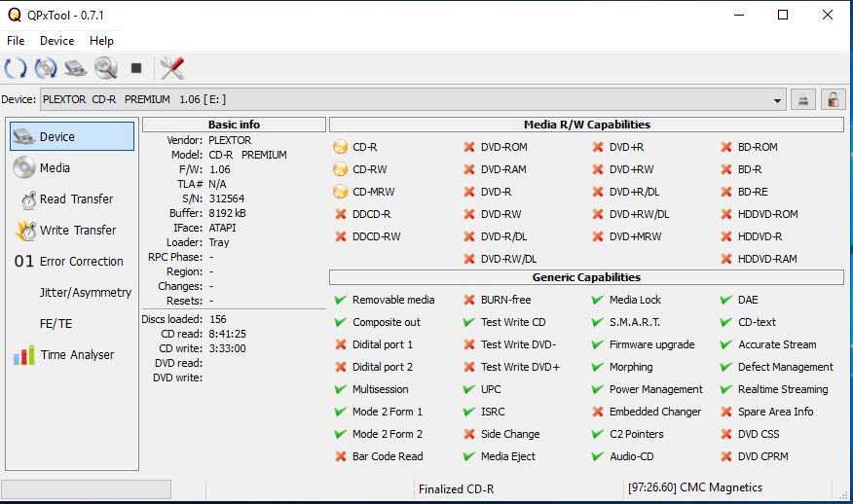Screen dimensions: 853x504
Task: Click the IFace value 'ATAPI'
Action: [x=222, y=228]
